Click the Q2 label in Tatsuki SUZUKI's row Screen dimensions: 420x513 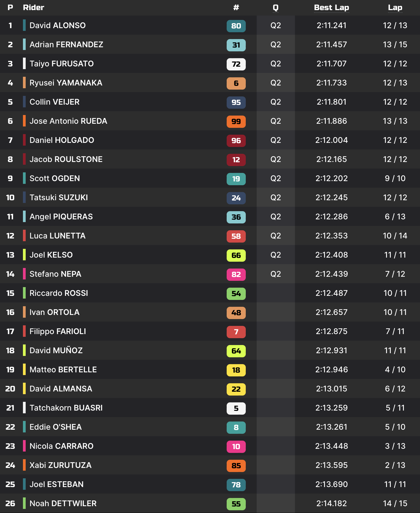[x=276, y=197]
